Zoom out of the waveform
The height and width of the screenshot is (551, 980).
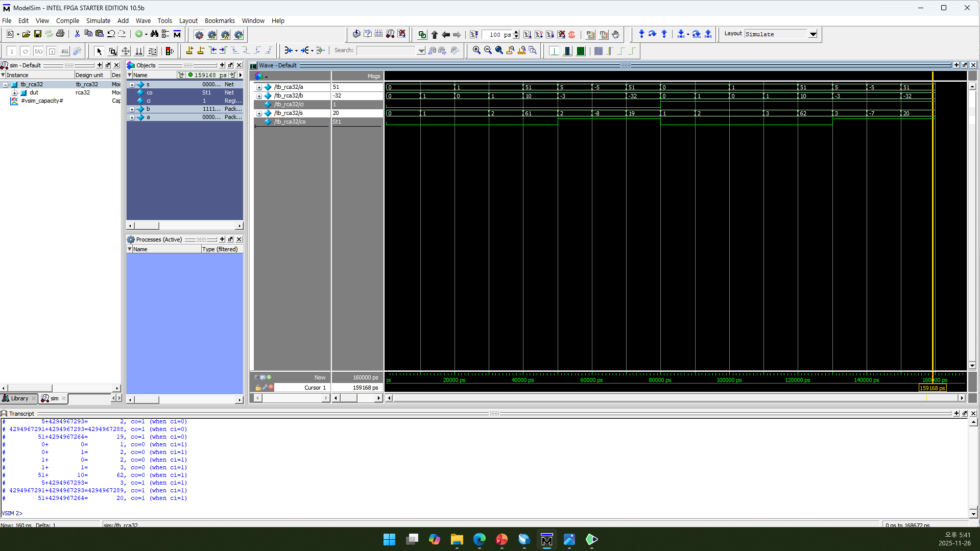pyautogui.click(x=488, y=51)
